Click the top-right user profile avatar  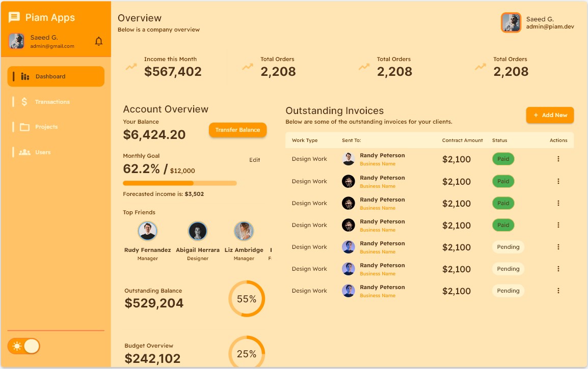[511, 22]
